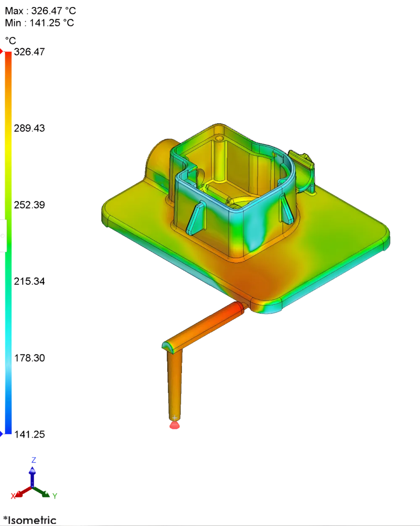The height and width of the screenshot is (526, 420).
Task: Click the red probe sphere at the sprue tip
Action: pos(174,425)
